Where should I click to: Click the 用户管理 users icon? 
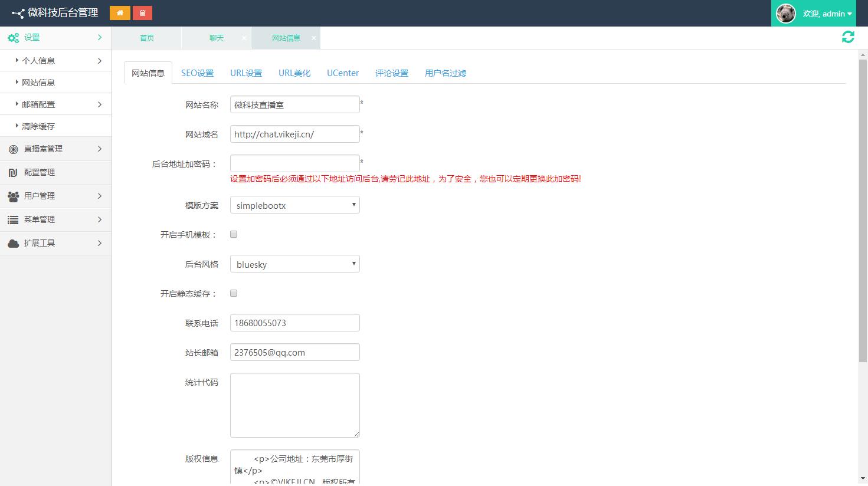click(13, 196)
